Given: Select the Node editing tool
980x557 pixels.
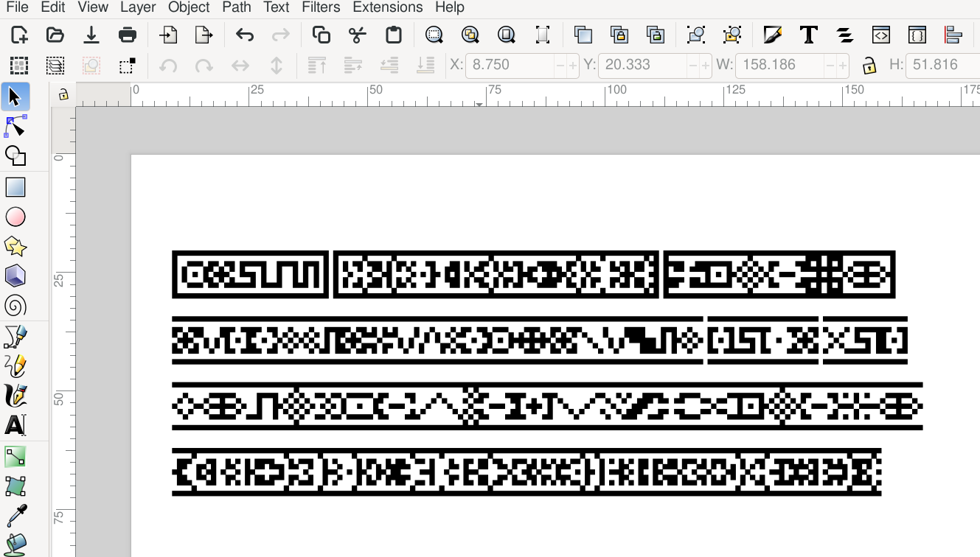Looking at the screenshot, I should pos(15,127).
